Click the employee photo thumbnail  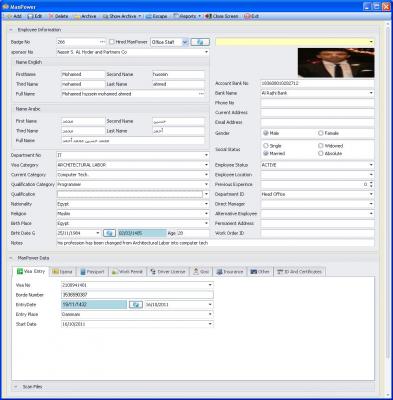pos(336,63)
